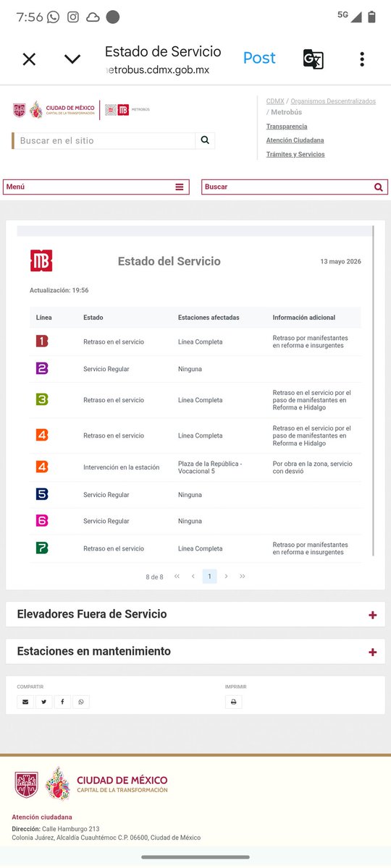Click Estado column header

pos(93,318)
